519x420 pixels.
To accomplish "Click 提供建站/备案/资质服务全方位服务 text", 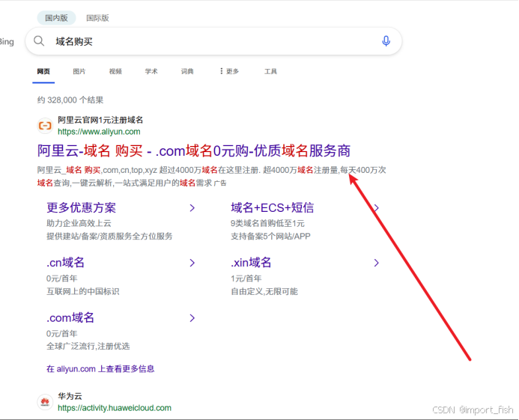I will click(109, 237).
